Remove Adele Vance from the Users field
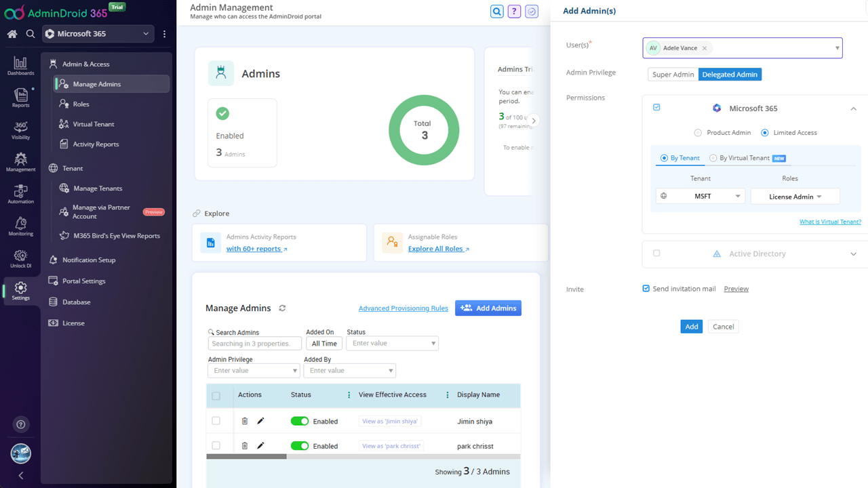The height and width of the screenshot is (488, 868). pos(705,48)
